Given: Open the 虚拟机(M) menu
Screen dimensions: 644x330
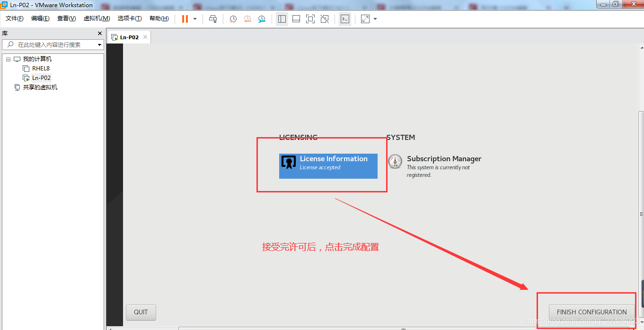Looking at the screenshot, I should (97, 18).
